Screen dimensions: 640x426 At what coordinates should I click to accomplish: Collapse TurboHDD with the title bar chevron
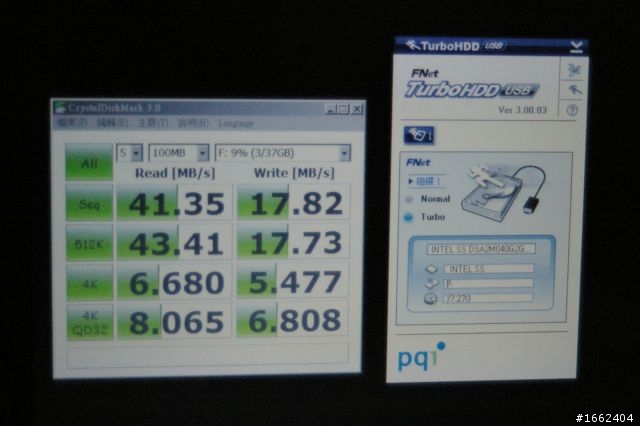click(576, 47)
